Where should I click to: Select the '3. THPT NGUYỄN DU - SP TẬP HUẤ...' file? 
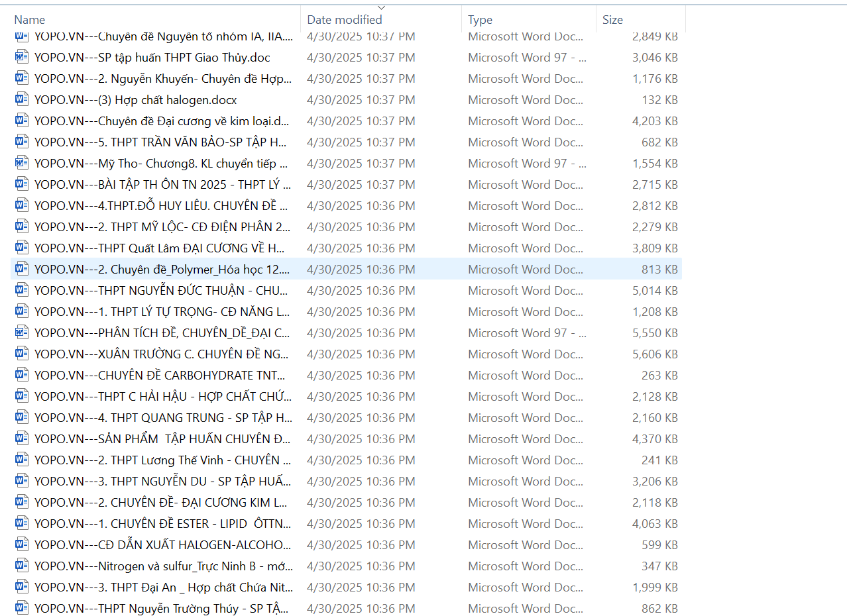(x=161, y=482)
